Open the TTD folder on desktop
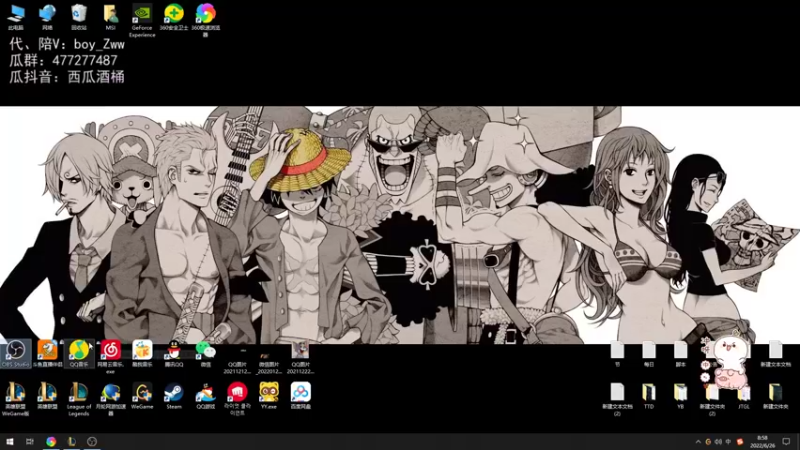Screen dimensions: 800x450 [x=649, y=396]
